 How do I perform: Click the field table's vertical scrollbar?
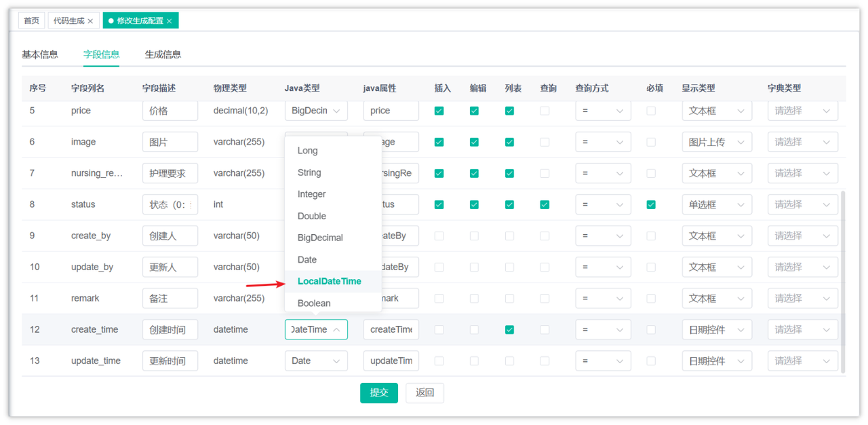843,282
